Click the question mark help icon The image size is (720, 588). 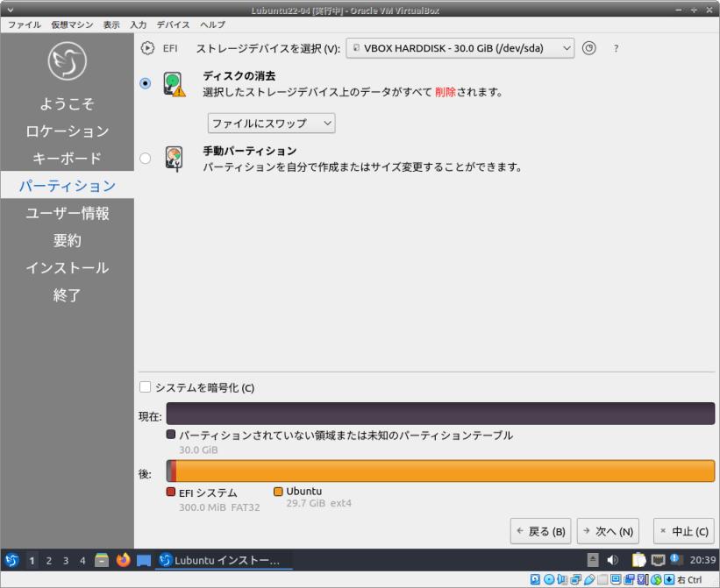[x=616, y=48]
